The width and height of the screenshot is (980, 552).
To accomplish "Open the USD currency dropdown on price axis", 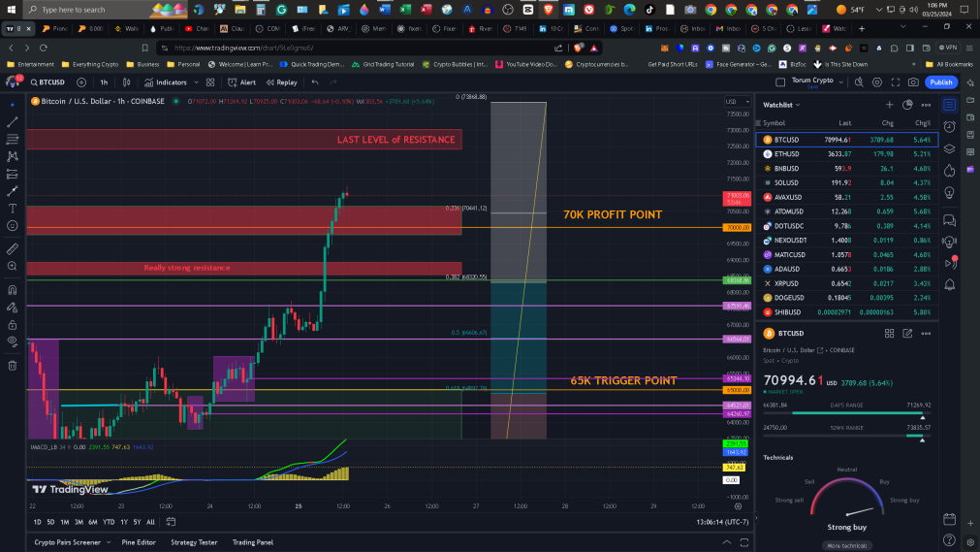I will 737,102.
